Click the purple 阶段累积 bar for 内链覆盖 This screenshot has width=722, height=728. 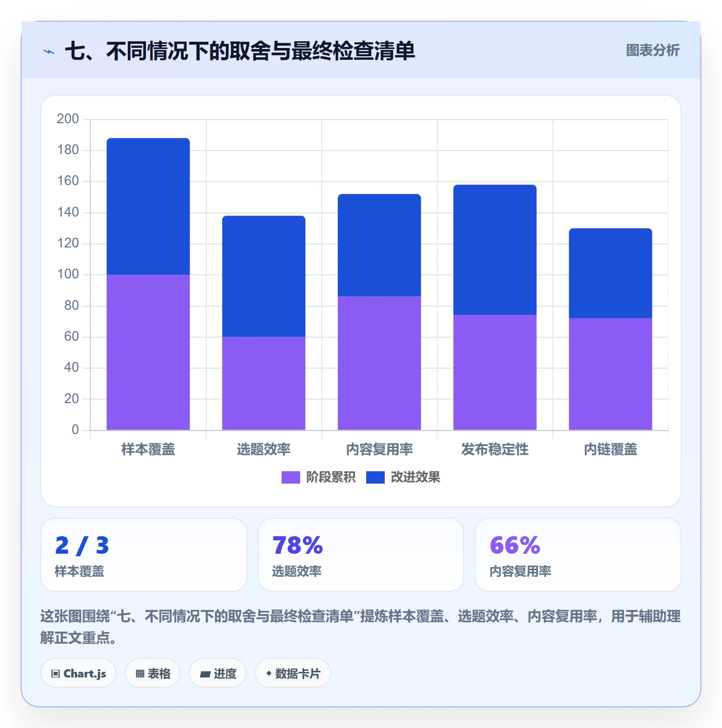610,374
